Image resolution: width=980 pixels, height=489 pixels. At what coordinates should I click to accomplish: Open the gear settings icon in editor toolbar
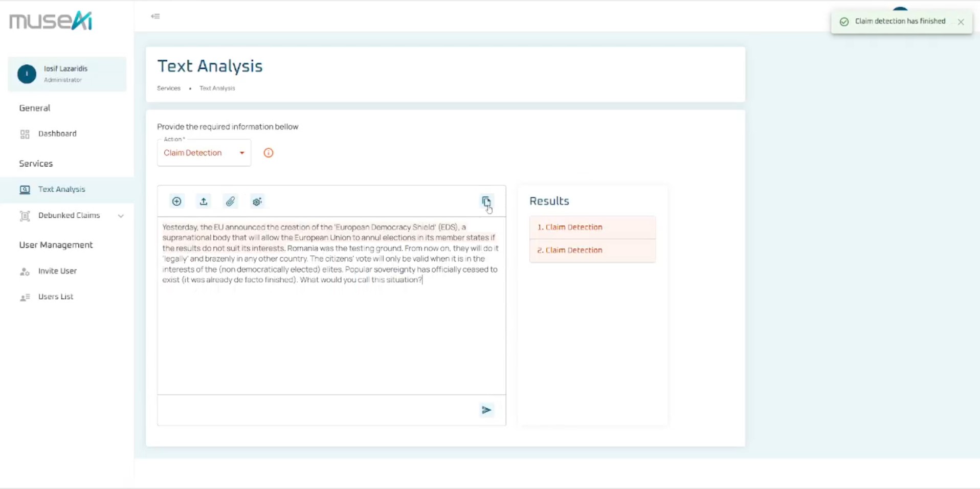coord(257,202)
